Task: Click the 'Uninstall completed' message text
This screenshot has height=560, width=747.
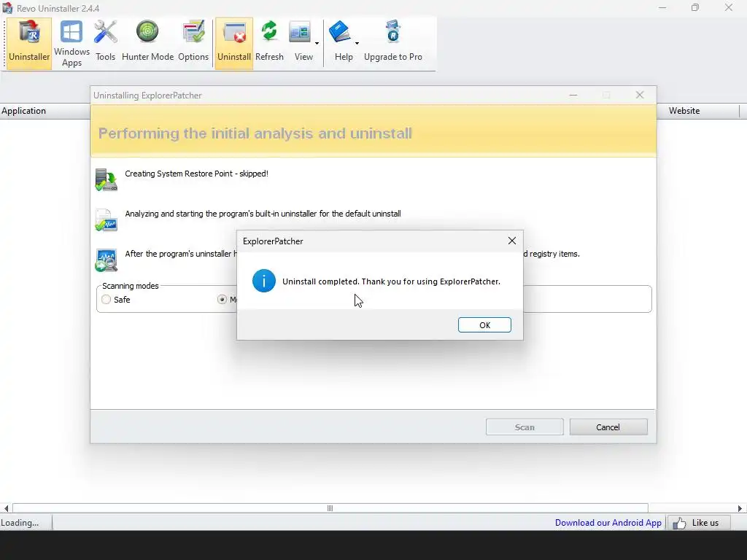Action: tap(391, 281)
